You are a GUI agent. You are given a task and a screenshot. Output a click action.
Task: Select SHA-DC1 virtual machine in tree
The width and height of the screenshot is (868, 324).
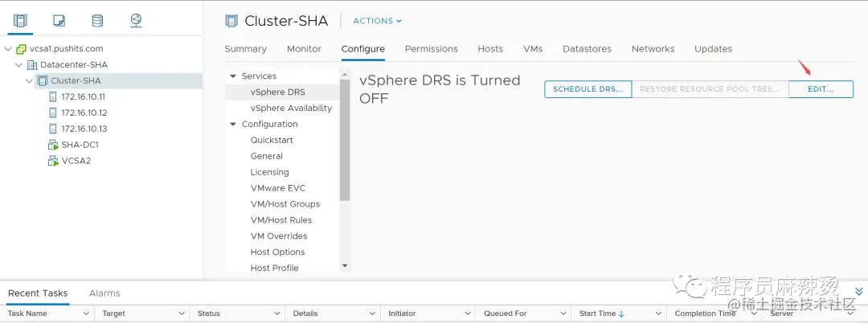coord(80,145)
